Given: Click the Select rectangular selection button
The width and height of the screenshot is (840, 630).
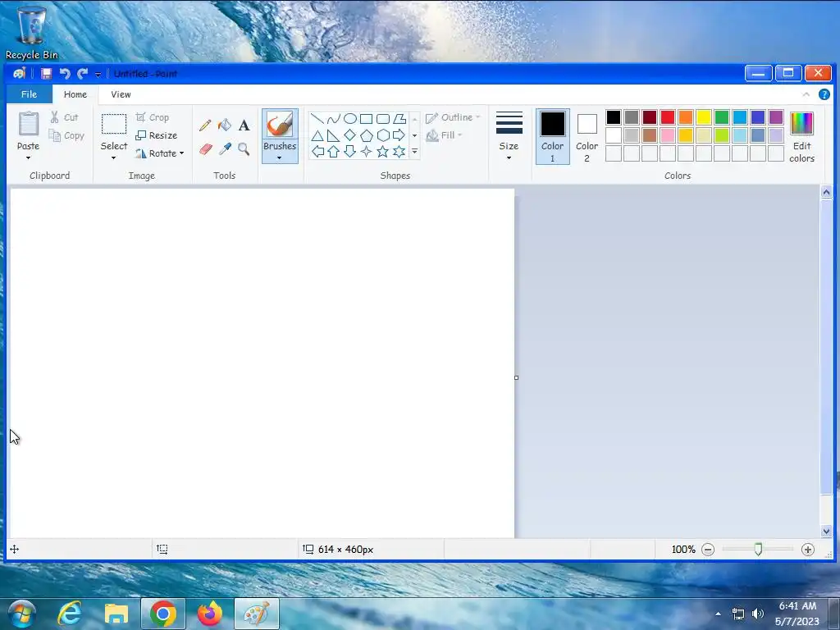Looking at the screenshot, I should (x=114, y=130).
